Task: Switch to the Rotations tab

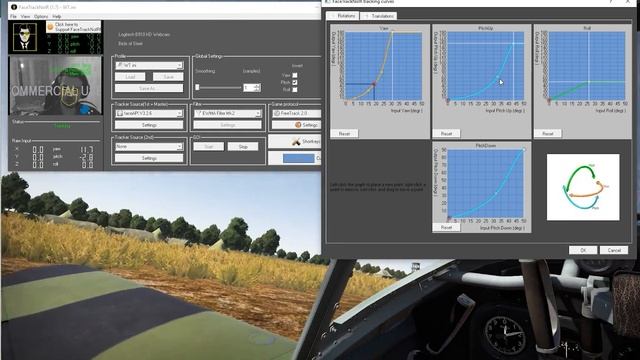Action: (x=343, y=16)
